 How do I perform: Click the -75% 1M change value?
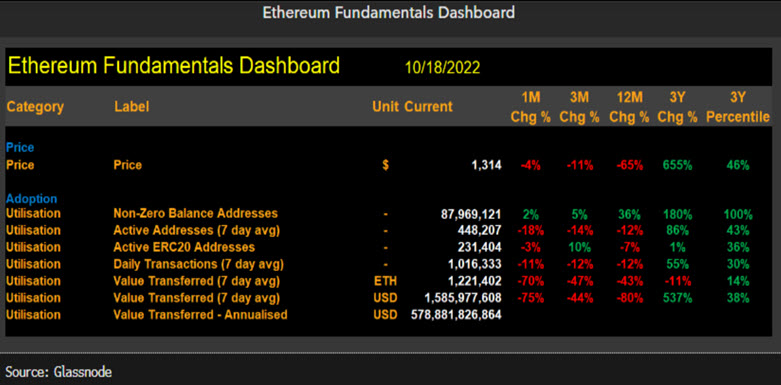click(x=530, y=298)
